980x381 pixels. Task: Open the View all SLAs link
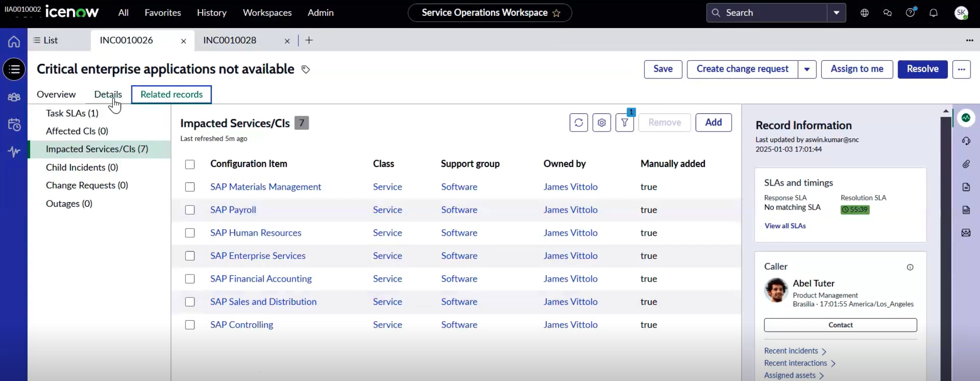[785, 226]
